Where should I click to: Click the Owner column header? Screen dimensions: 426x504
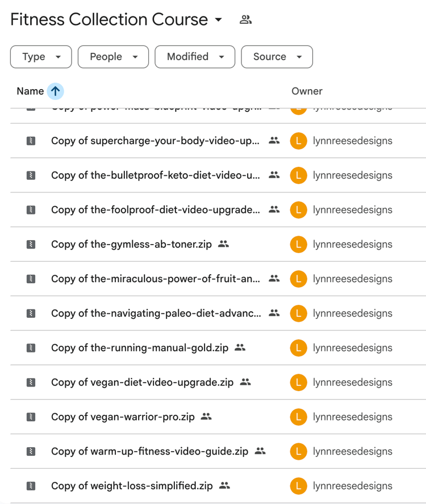307,91
